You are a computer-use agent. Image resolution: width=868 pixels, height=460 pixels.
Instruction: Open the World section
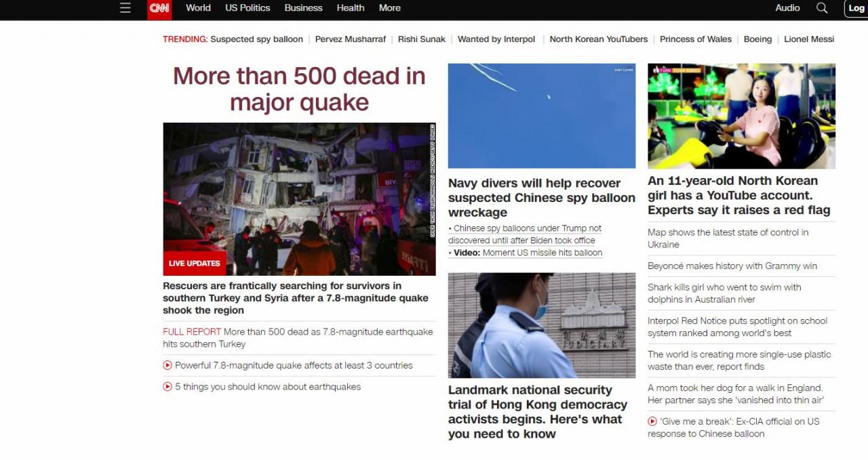(x=198, y=8)
